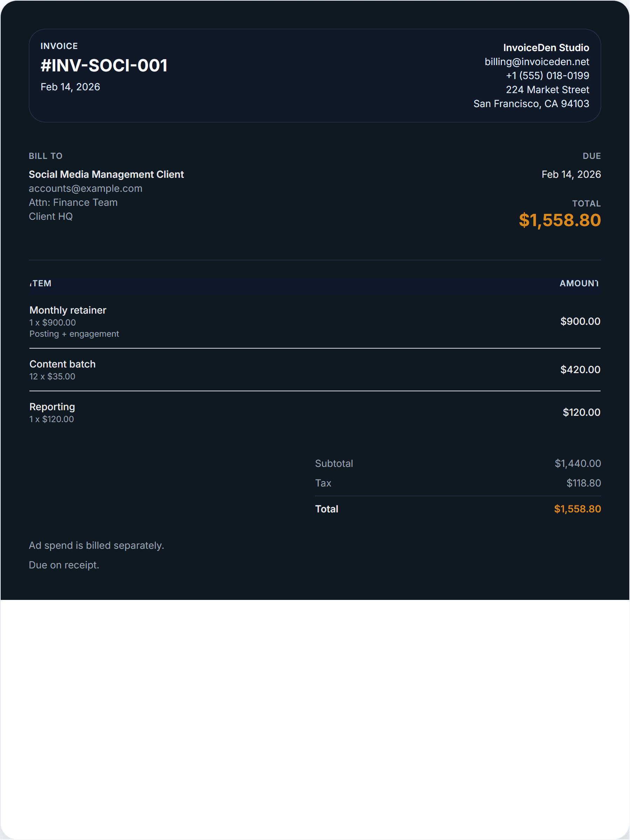Viewport: 630px width, 840px height.
Task: Click the $420.00 content batch amount
Action: [580, 370]
